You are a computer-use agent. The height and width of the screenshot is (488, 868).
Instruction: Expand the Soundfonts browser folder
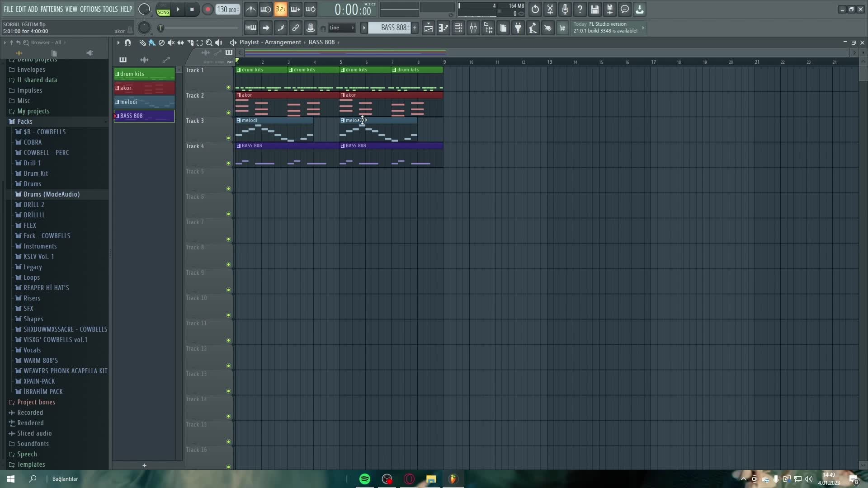(57, 444)
